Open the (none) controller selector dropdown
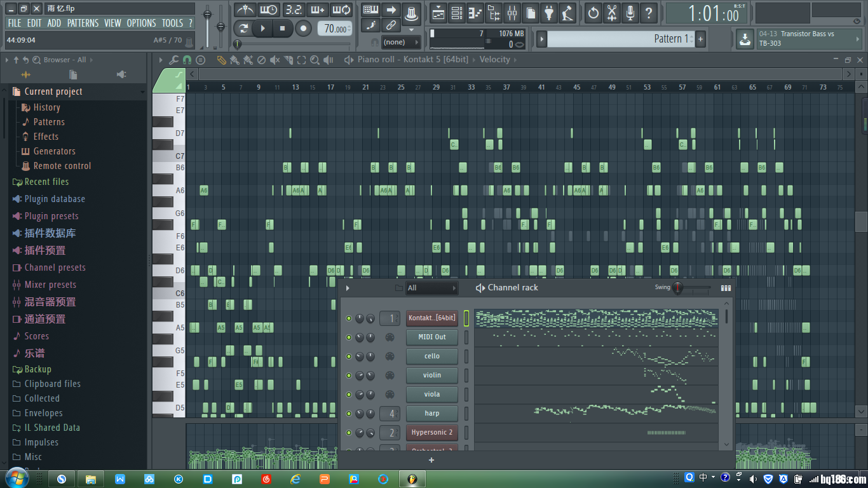 pyautogui.click(x=401, y=42)
